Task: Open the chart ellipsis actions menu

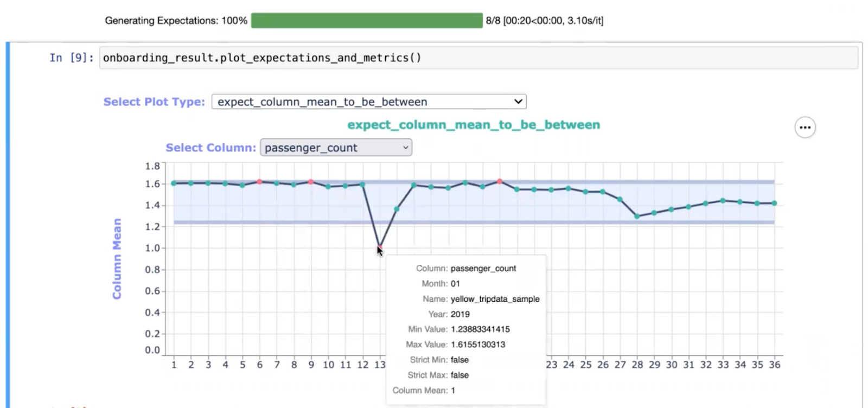Action: pyautogui.click(x=805, y=127)
